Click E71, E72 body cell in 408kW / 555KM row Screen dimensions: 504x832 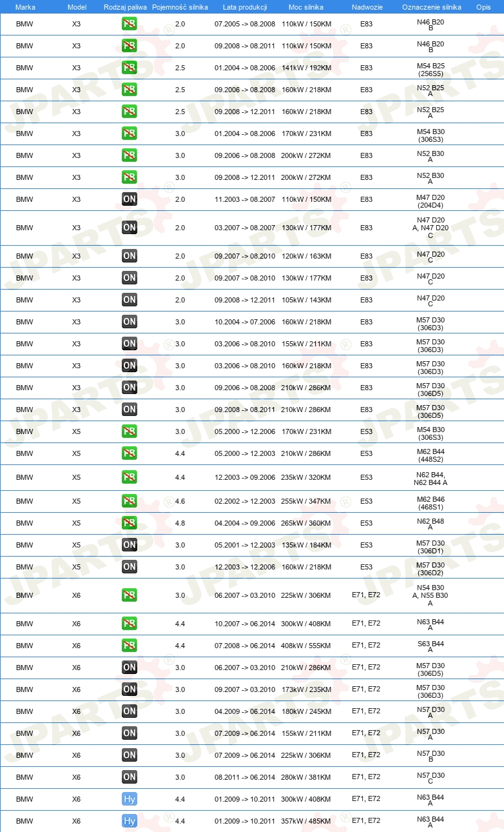[x=366, y=645]
